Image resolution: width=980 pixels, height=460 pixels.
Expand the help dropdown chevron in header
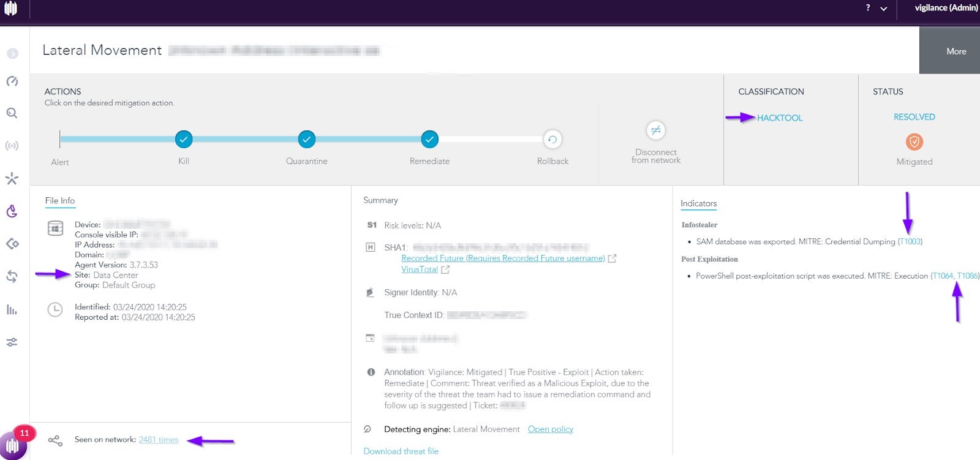point(883,9)
